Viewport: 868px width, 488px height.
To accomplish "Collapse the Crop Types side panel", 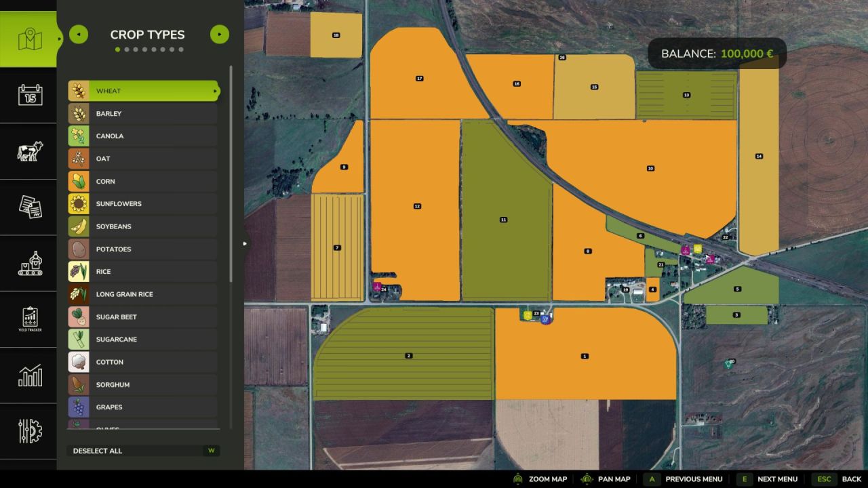I will [x=244, y=242].
